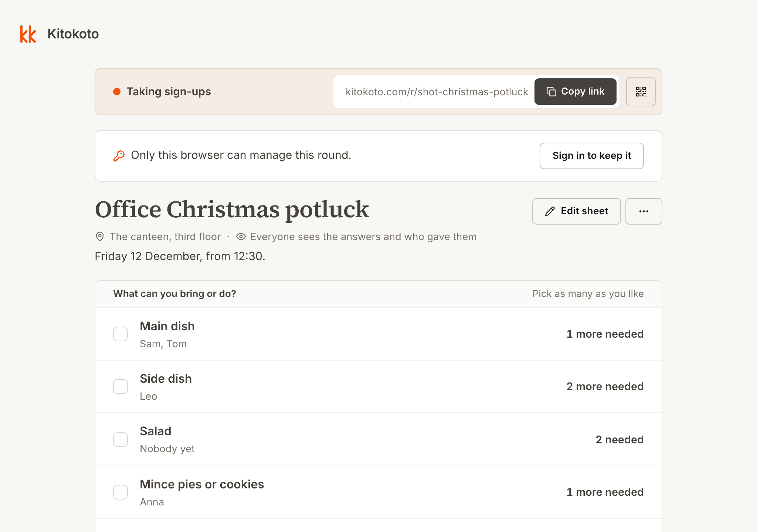757x532 pixels.
Task: Click the Main dish label
Action: pos(167,326)
